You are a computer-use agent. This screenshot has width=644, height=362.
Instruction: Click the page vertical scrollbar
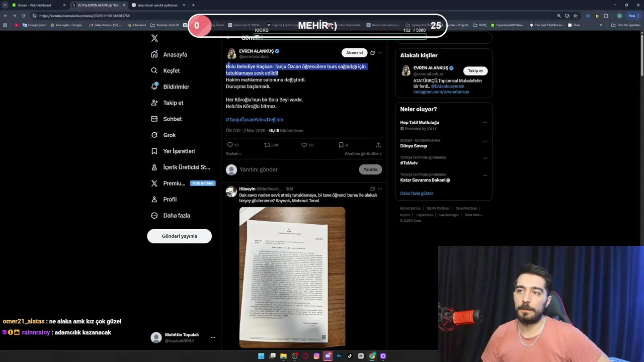(641, 55)
